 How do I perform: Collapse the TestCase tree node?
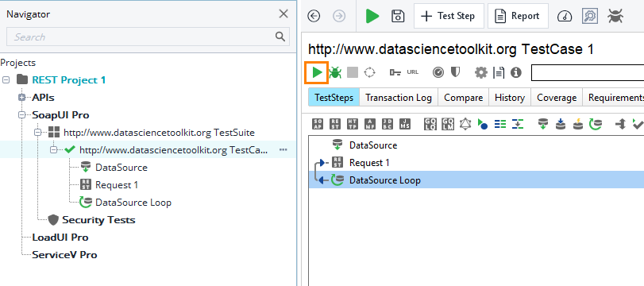pyautogui.click(x=54, y=150)
